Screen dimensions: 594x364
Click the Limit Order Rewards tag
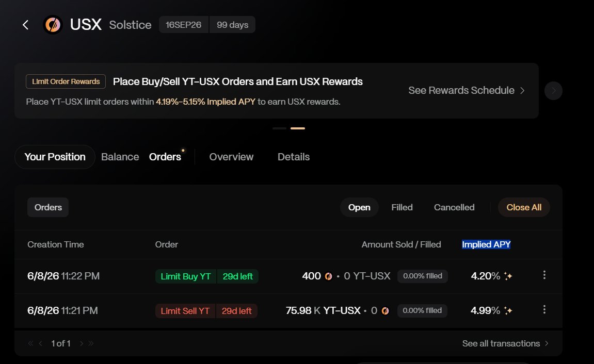coord(66,81)
